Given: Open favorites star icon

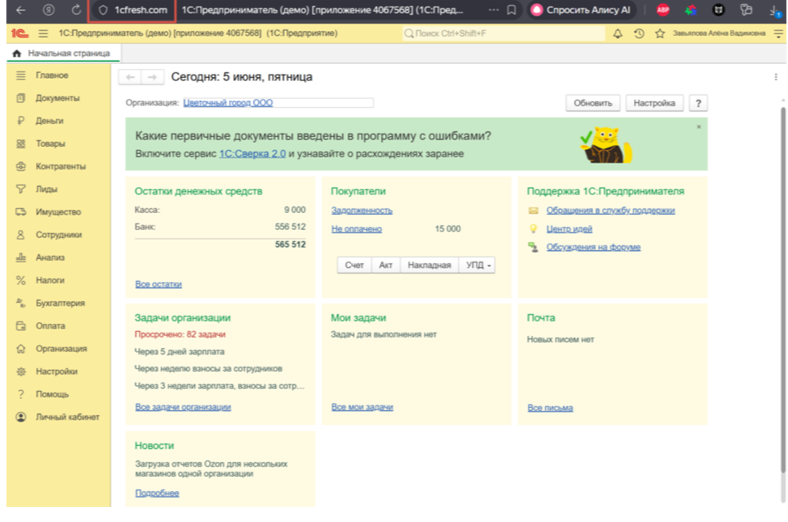Looking at the screenshot, I should click(660, 34).
